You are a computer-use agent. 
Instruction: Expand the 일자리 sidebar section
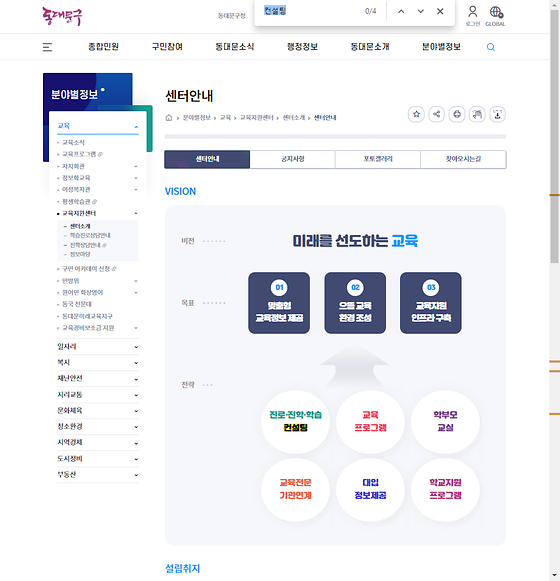[x=98, y=347]
